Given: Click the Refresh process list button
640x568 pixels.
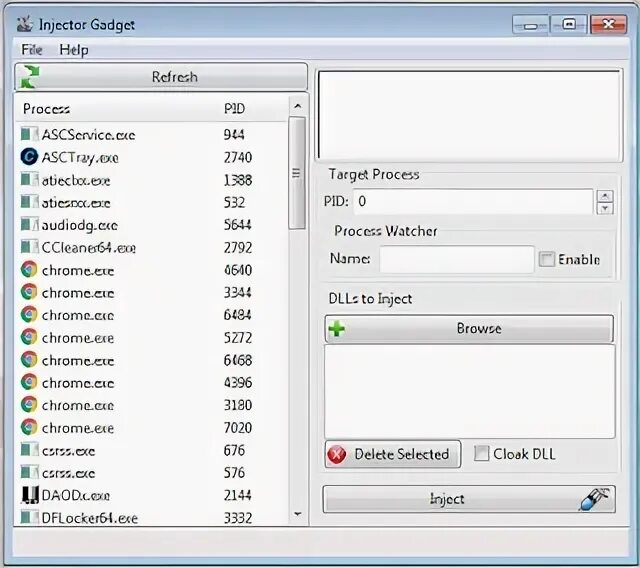Looking at the screenshot, I should pyautogui.click(x=161, y=77).
